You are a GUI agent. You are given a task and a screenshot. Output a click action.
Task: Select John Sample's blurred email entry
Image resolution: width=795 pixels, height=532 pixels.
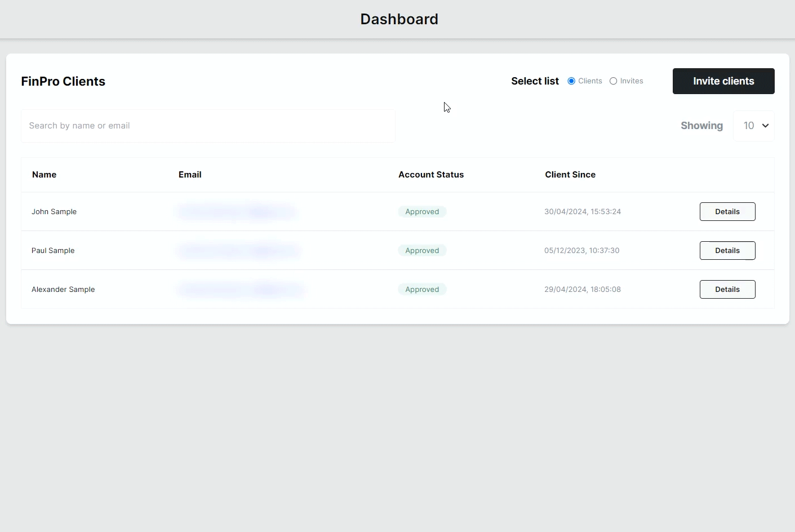pos(236,211)
